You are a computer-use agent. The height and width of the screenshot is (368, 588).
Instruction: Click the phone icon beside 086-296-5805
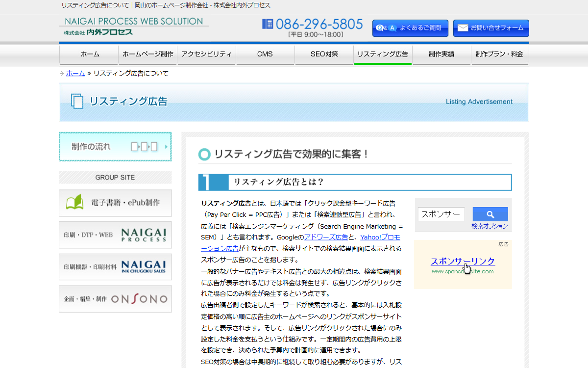[268, 24]
